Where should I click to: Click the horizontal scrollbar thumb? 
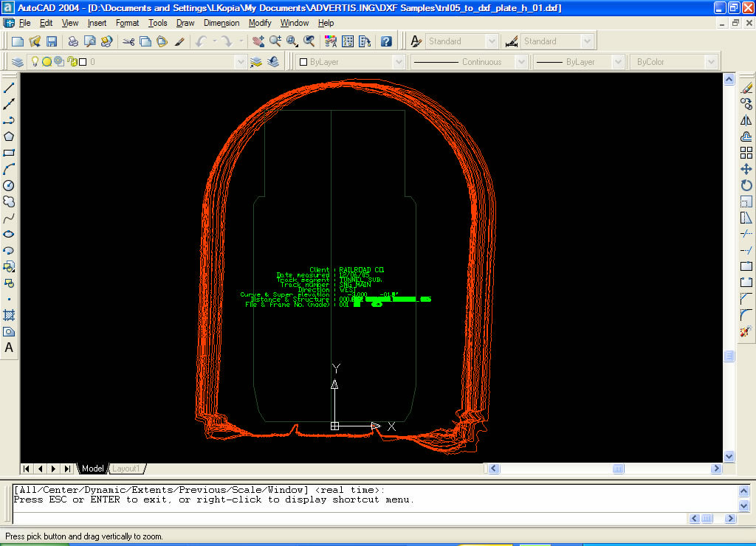pos(618,469)
